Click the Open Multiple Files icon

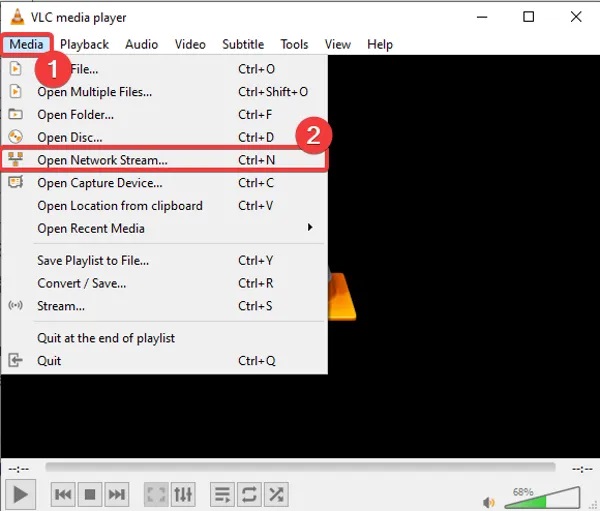point(15,92)
